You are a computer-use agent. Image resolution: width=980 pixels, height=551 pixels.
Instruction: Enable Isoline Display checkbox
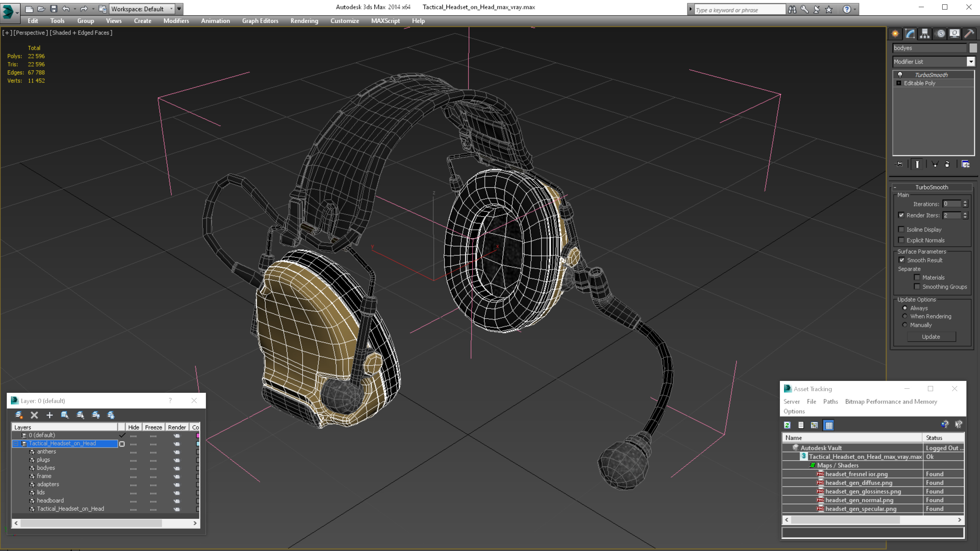pyautogui.click(x=901, y=229)
